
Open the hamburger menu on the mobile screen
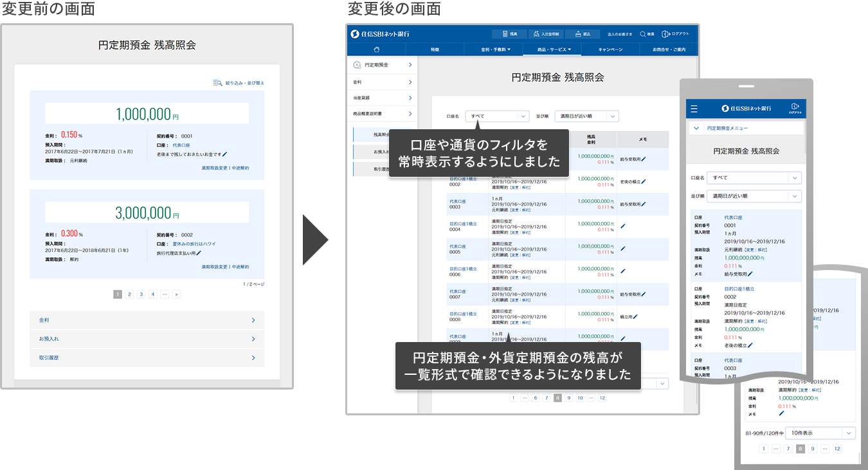[x=694, y=109]
